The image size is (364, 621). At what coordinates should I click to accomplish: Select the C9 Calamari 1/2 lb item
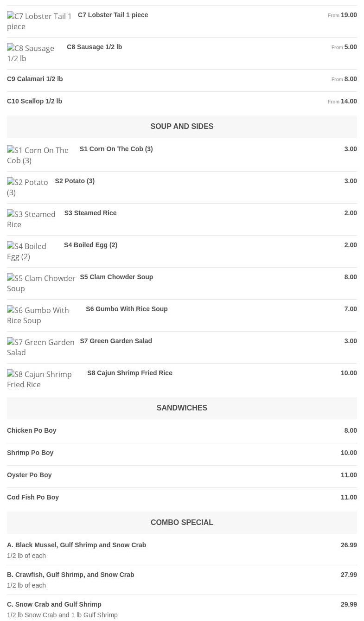point(35,79)
